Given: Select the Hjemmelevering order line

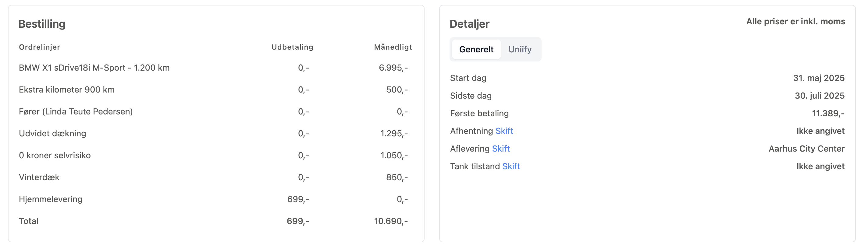Looking at the screenshot, I should tap(51, 199).
